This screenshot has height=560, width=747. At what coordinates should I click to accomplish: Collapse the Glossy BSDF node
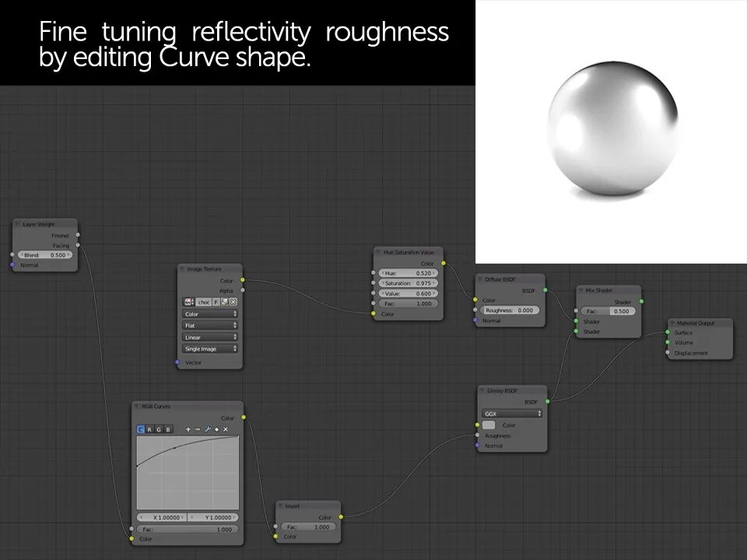(482, 390)
